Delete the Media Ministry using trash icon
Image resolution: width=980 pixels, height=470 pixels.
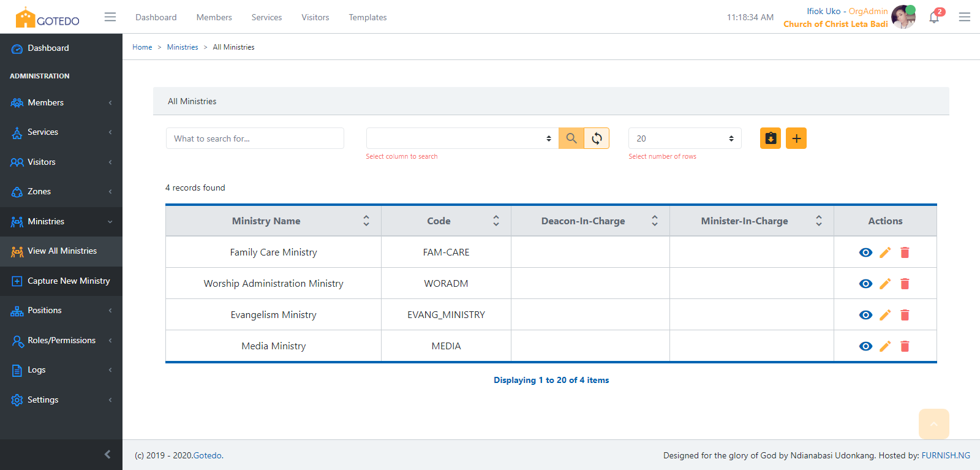click(905, 346)
